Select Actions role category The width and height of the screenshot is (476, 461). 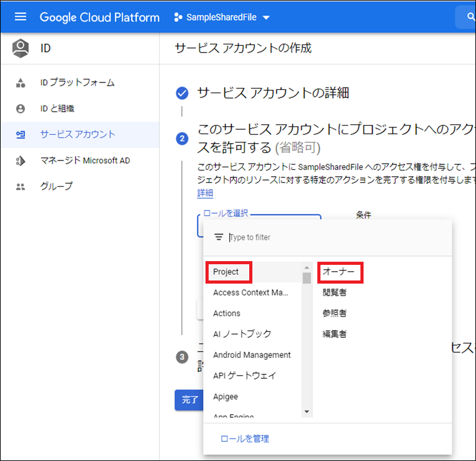coord(227,313)
